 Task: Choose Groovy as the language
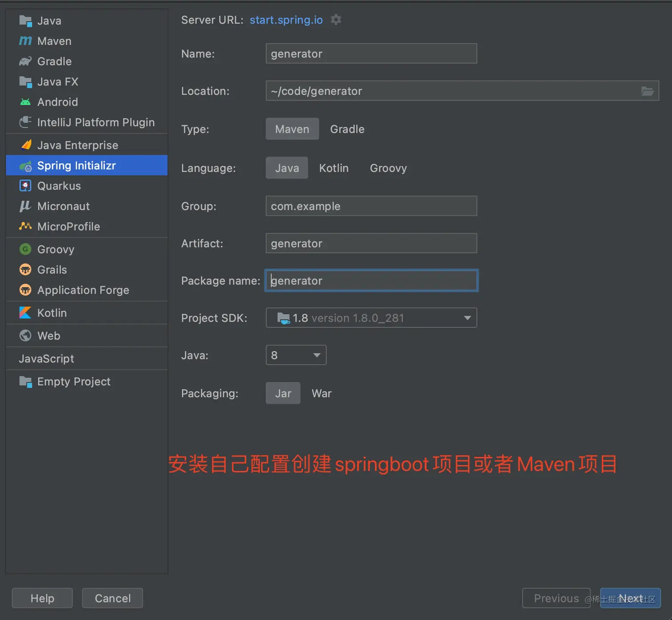[388, 168]
